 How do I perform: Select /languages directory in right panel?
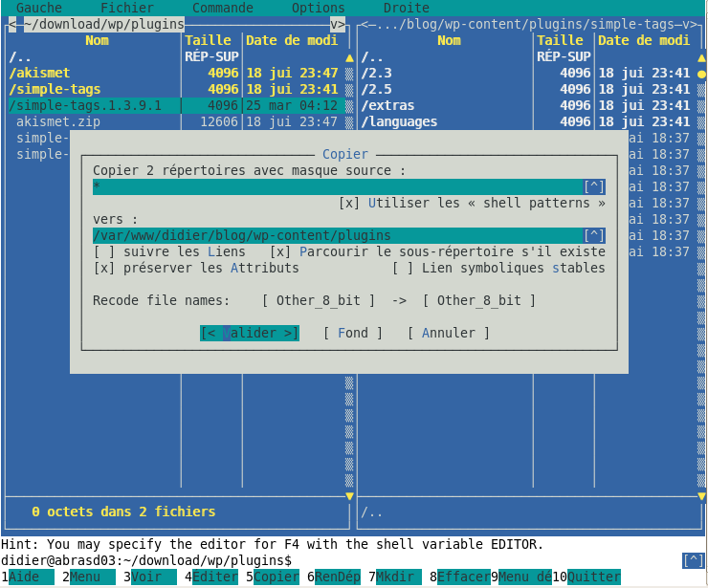(529, 121)
